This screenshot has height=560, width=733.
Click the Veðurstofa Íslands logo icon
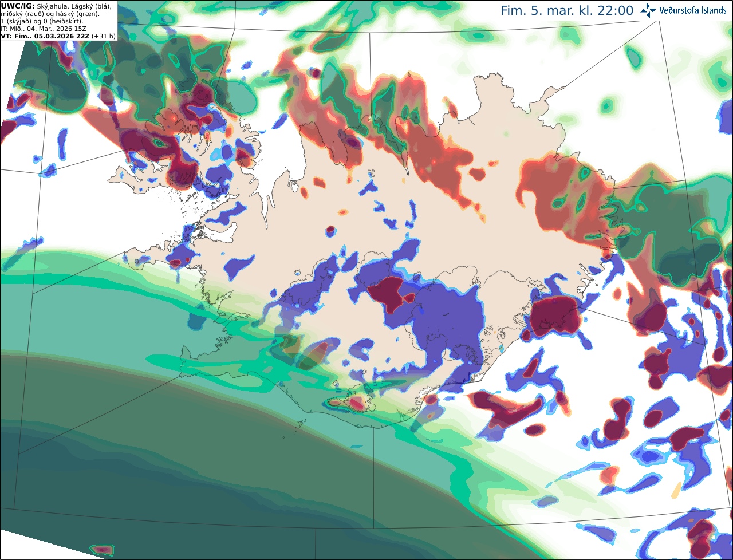pos(648,10)
